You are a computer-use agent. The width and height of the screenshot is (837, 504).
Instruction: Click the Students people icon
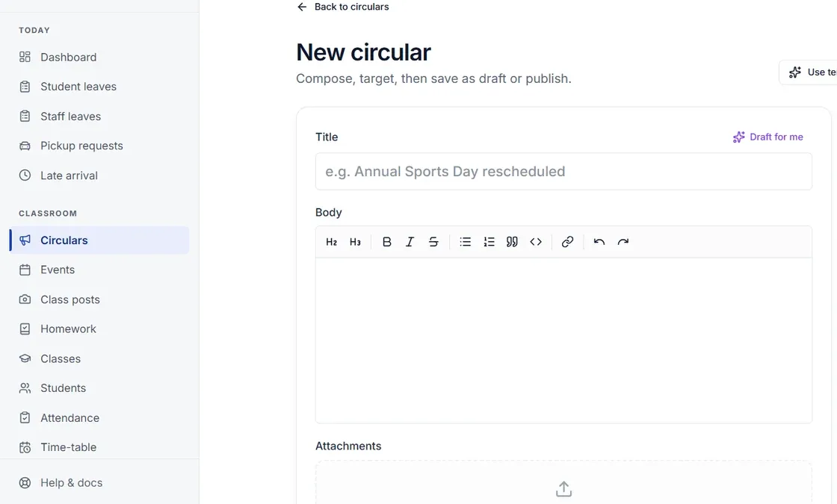[25, 388]
